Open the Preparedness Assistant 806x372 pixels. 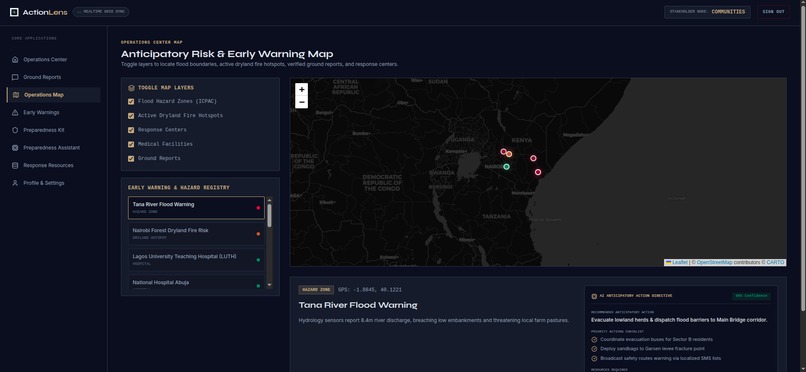point(53,148)
